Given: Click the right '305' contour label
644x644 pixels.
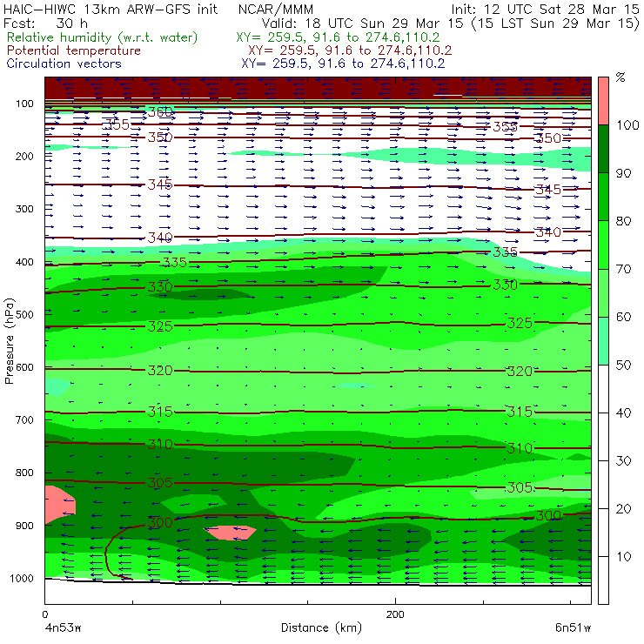Looking at the screenshot, I should click(x=520, y=487).
